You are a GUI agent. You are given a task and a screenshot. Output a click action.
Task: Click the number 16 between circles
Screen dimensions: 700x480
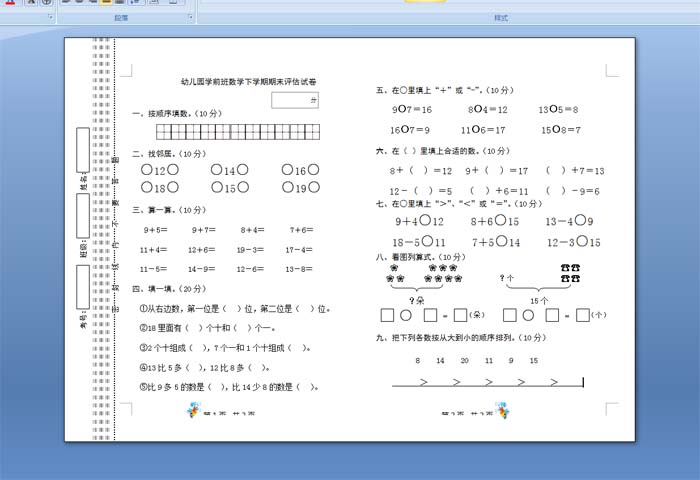click(x=300, y=171)
